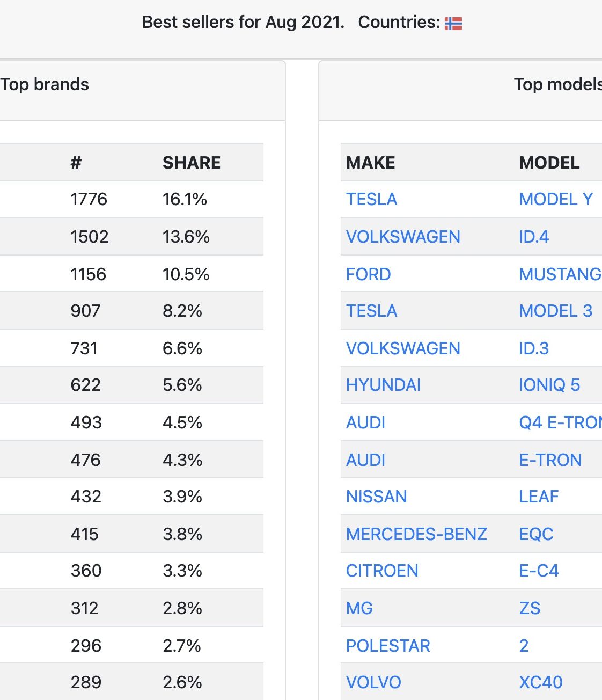
Task: Open the Q4 E-TRON model link
Action: 560,422
